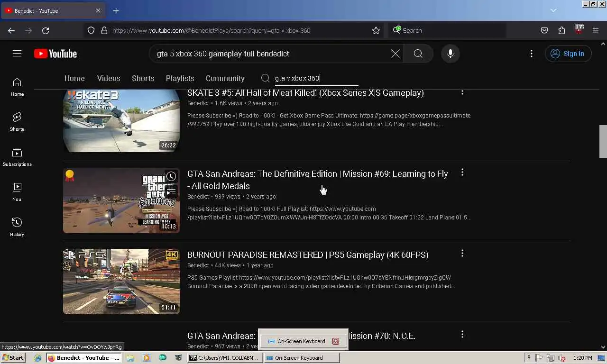Click the shield tracking protection icon
The height and width of the screenshot is (364, 607).
91,30
